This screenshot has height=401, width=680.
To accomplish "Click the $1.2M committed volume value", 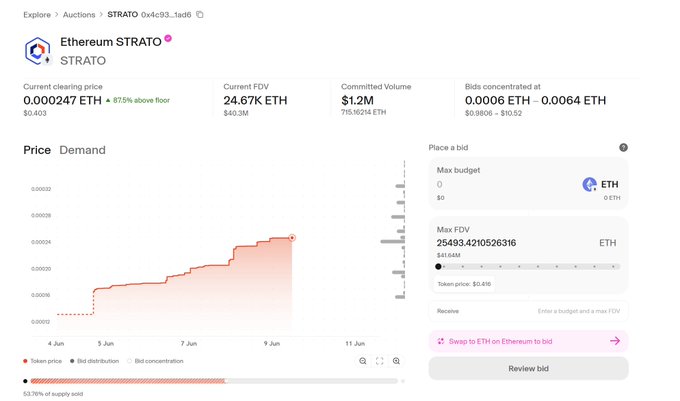I will pos(357,100).
